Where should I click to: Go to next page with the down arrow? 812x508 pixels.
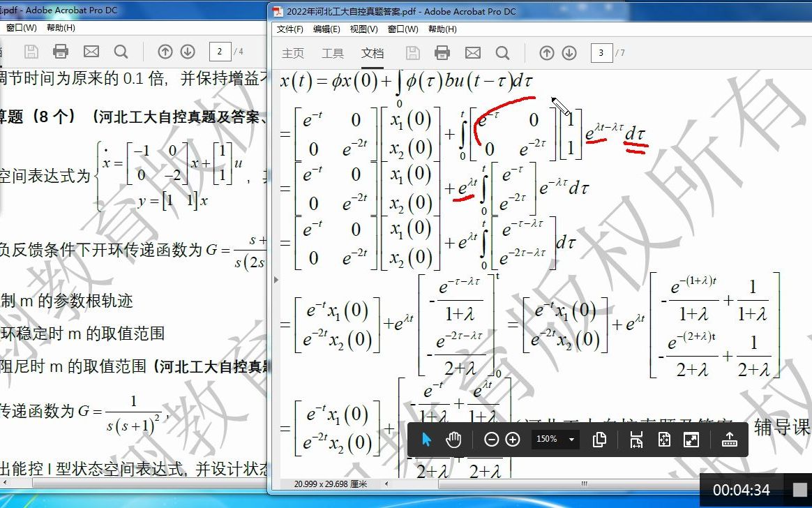click(x=569, y=52)
